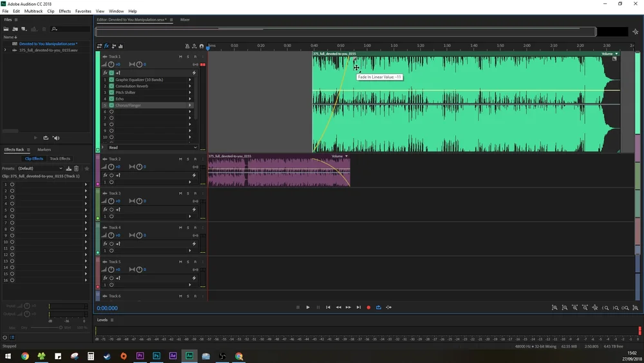The height and width of the screenshot is (363, 644).
Task: Toggle Track 1 fx rack power button
Action: coord(111,73)
